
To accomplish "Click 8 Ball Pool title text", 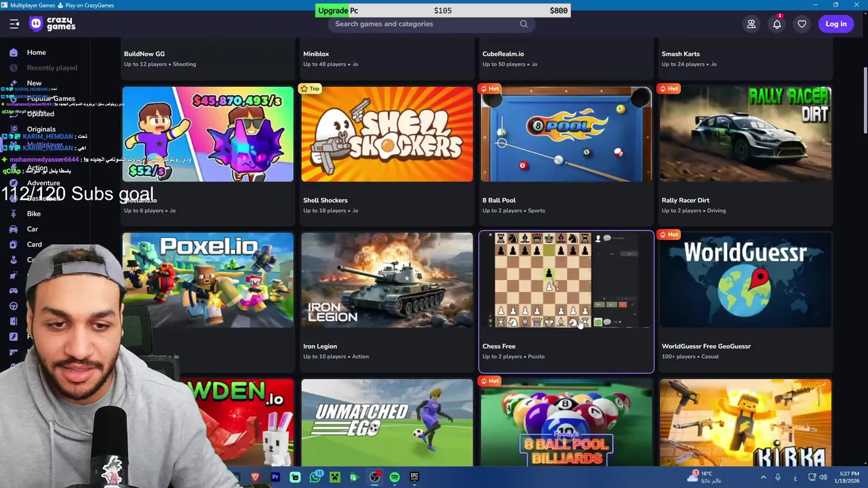I will click(x=499, y=200).
